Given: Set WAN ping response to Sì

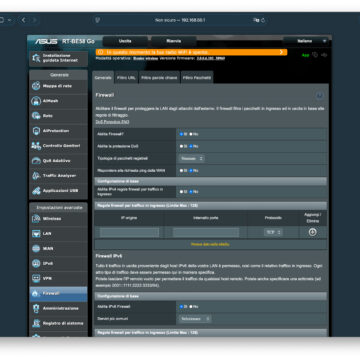Looking at the screenshot, I should coord(182,170).
